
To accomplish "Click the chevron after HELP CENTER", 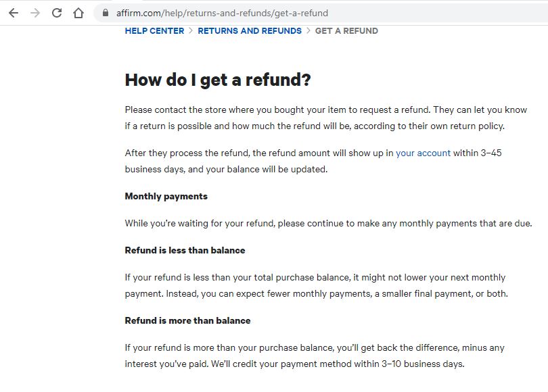I will click(x=191, y=30).
